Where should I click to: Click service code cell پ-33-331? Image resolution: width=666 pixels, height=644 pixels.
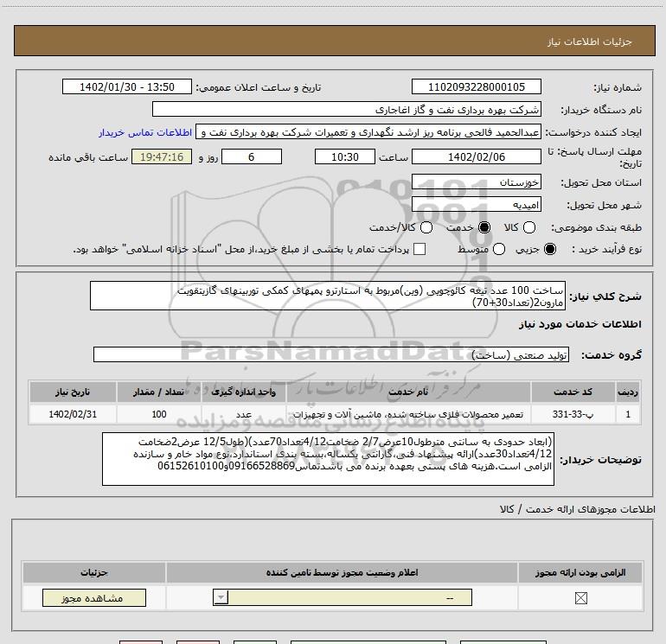573,414
